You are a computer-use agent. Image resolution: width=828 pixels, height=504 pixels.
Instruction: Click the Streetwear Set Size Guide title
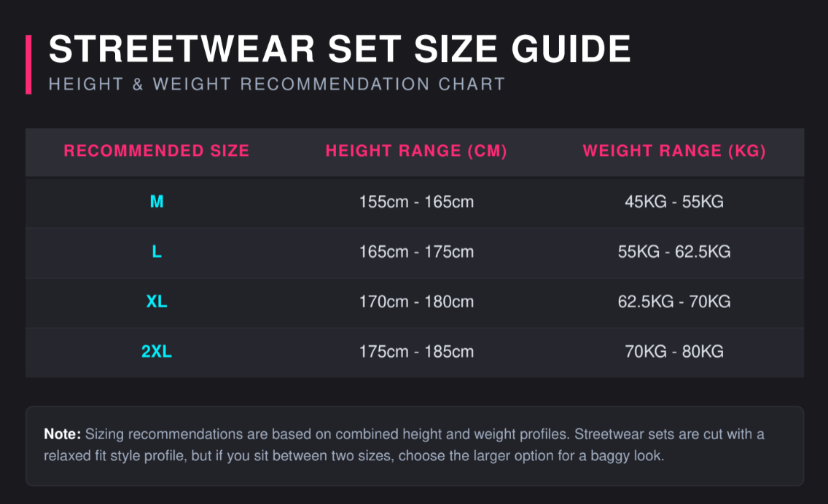click(x=340, y=49)
